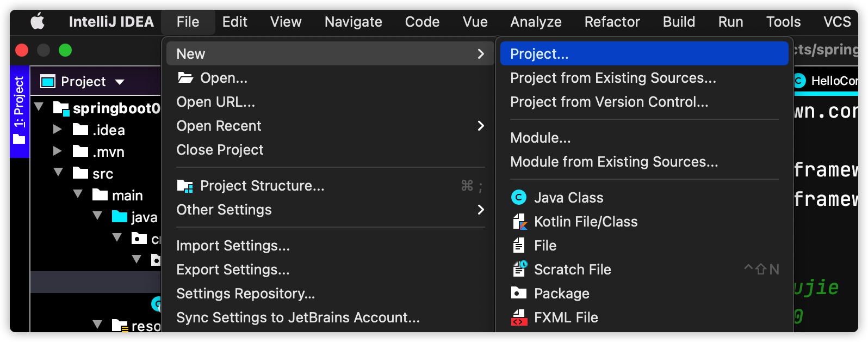Image resolution: width=868 pixels, height=342 pixels.
Task: Collapse the src folder node
Action: (x=58, y=172)
